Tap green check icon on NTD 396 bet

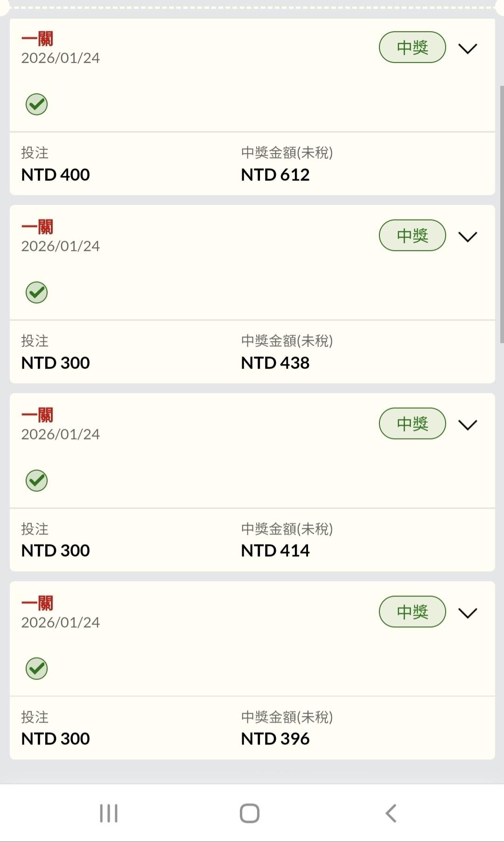click(x=36, y=668)
